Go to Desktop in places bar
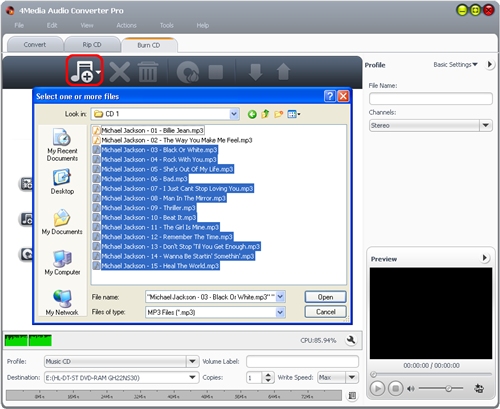 pos(62,182)
